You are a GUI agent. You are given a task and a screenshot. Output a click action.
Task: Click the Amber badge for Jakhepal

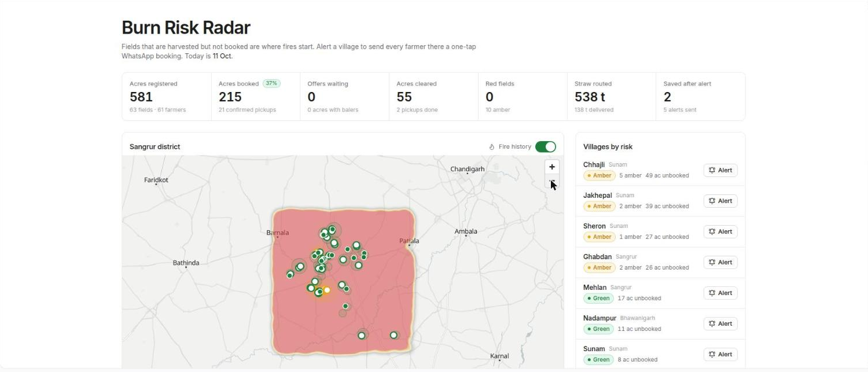coord(599,206)
